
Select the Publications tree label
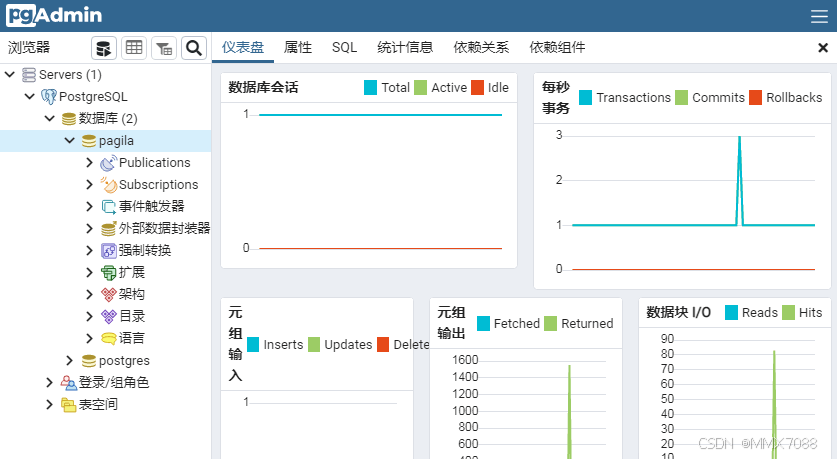click(x=155, y=163)
